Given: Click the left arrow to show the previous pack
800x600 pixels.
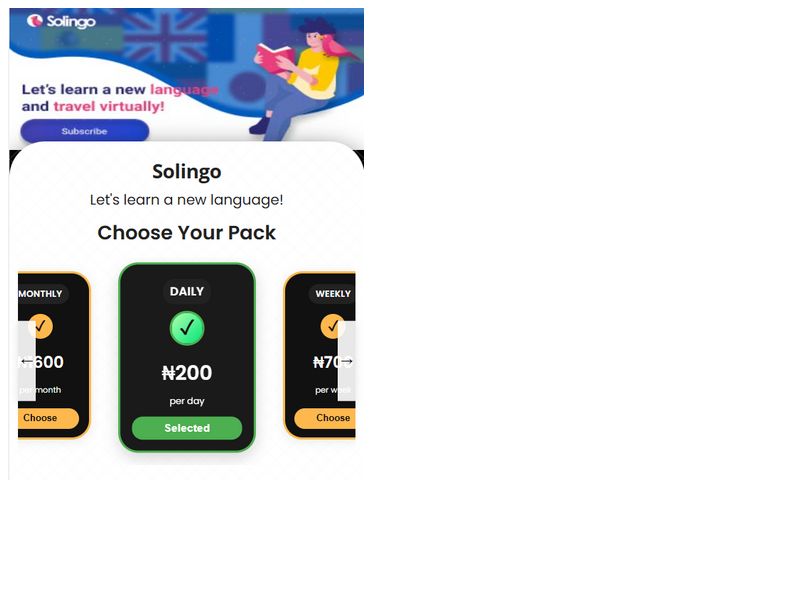Looking at the screenshot, I should click(x=27, y=361).
